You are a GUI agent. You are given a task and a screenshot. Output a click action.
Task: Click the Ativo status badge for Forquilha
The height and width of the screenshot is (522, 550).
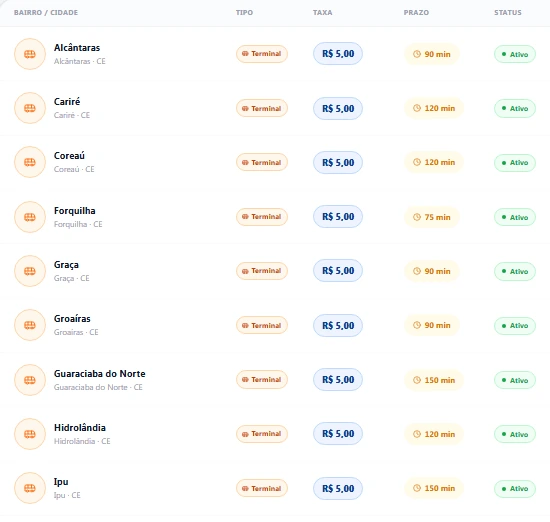[x=515, y=217]
